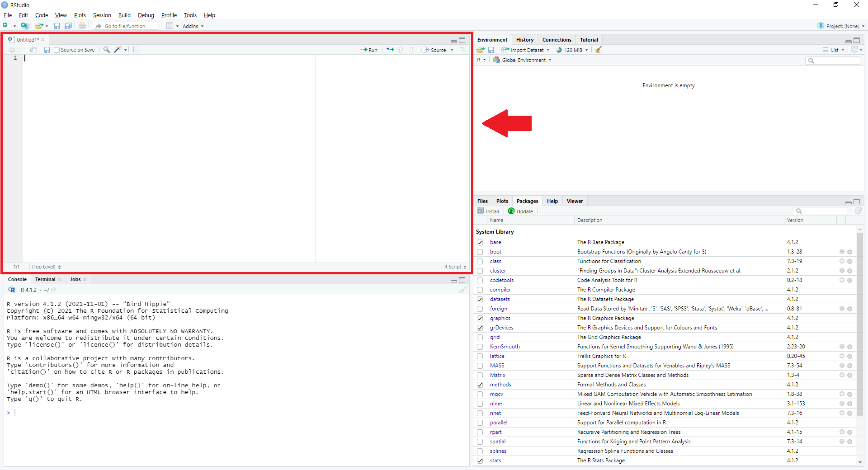Viewport: 868px width, 470px height.
Task: Open the R Script file type selector
Action: [455, 267]
